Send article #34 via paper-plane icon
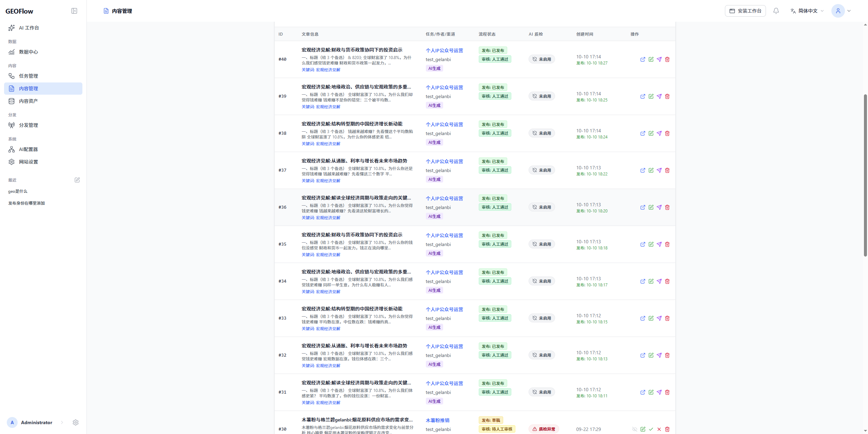 point(659,281)
